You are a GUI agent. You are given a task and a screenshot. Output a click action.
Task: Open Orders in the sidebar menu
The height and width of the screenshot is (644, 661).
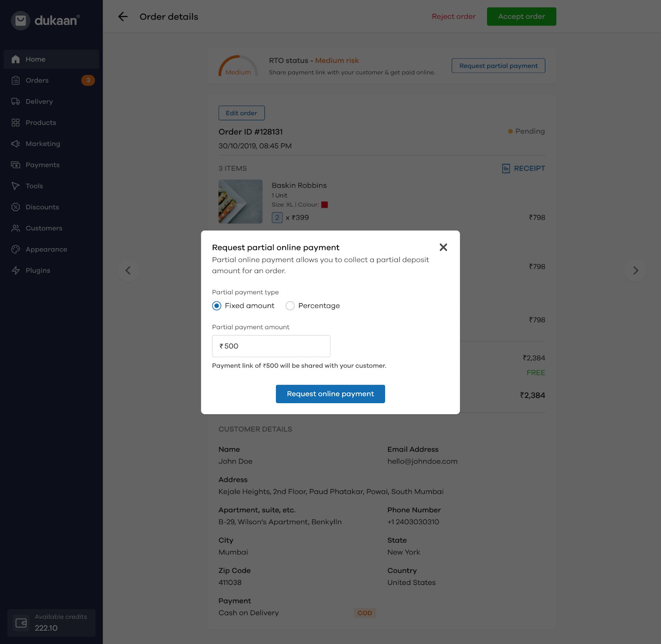click(x=51, y=80)
